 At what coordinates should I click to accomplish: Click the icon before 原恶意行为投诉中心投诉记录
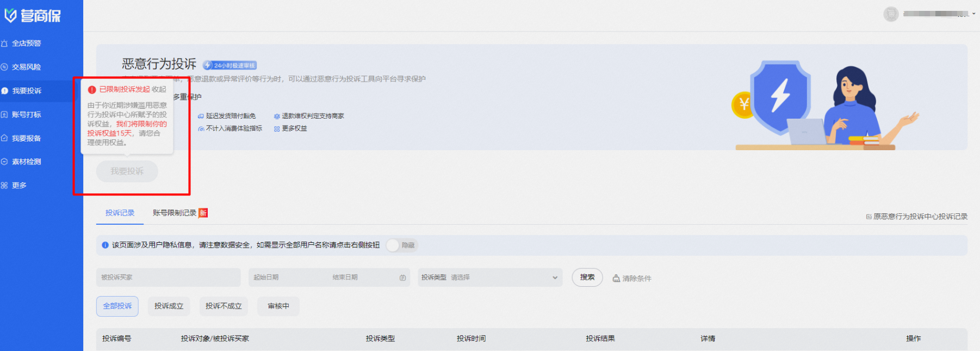(869, 217)
